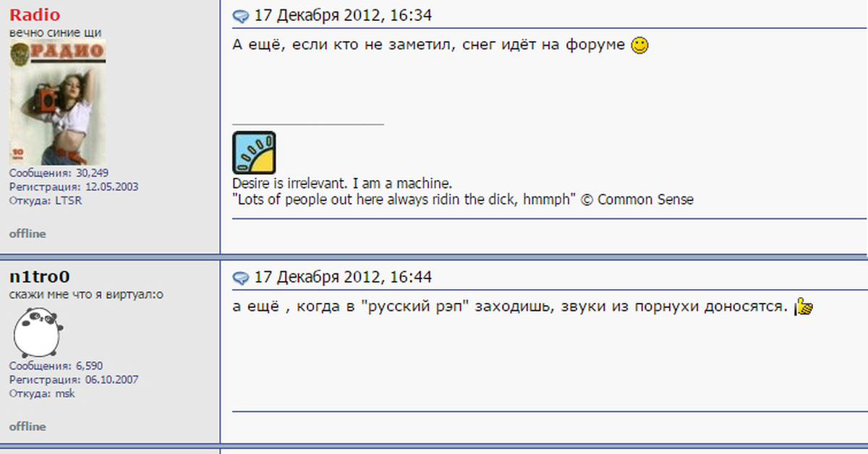
Task: Click the offline status under n1tro0
Action: tap(27, 427)
